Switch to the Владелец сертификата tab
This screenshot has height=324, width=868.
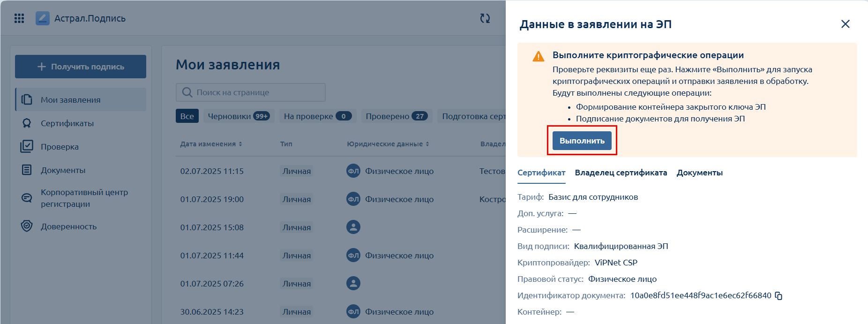point(621,173)
